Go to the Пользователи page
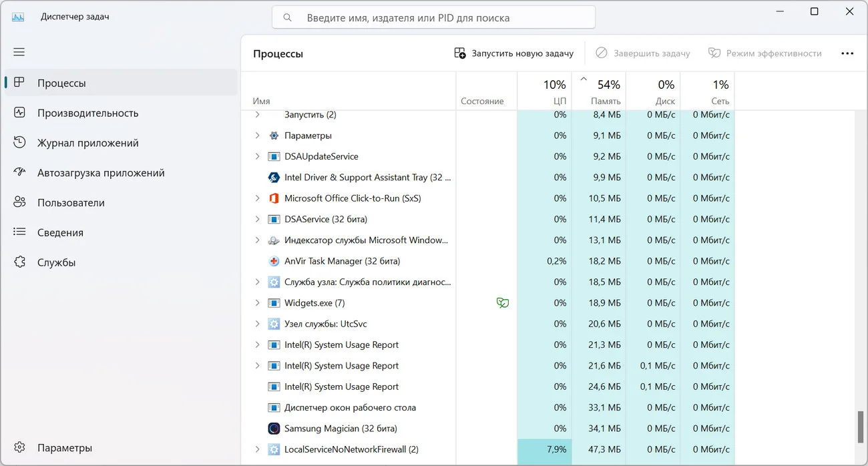Image resolution: width=868 pixels, height=466 pixels. tap(121, 203)
